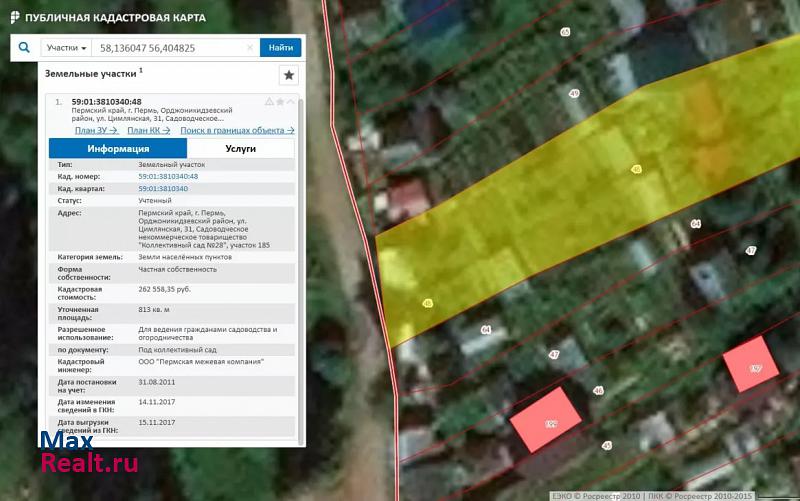Viewport: 800px width, 501px height.
Task: Switch to the Услуги tab
Action: pos(240,148)
